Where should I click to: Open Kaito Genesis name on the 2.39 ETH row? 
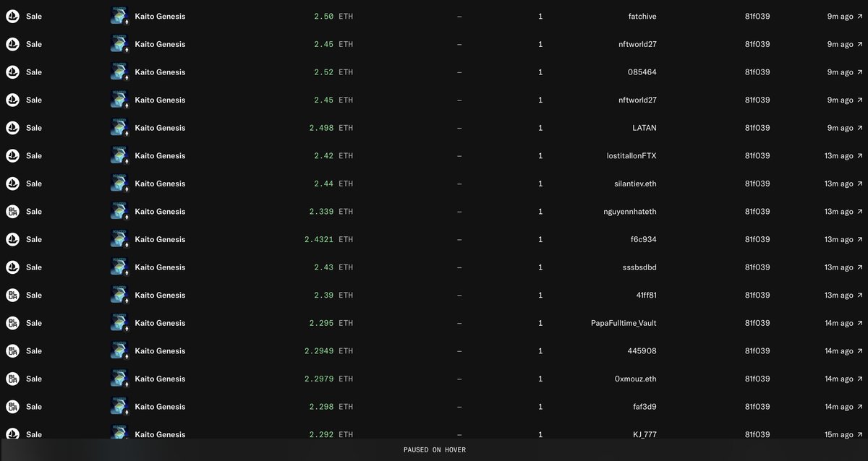coord(160,295)
